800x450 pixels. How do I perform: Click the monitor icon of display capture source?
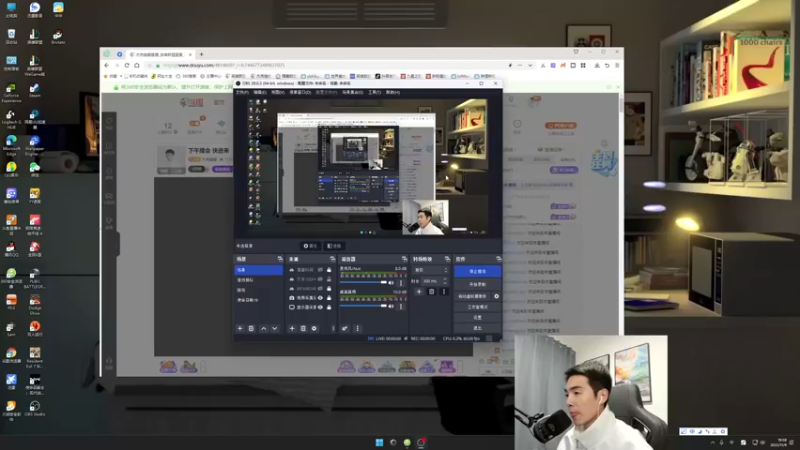[x=292, y=307]
